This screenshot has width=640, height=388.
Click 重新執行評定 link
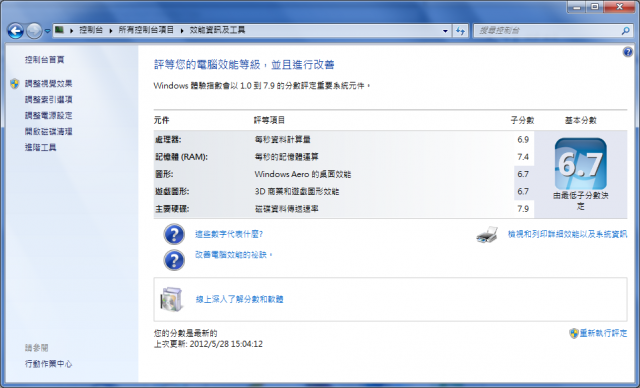click(x=603, y=333)
